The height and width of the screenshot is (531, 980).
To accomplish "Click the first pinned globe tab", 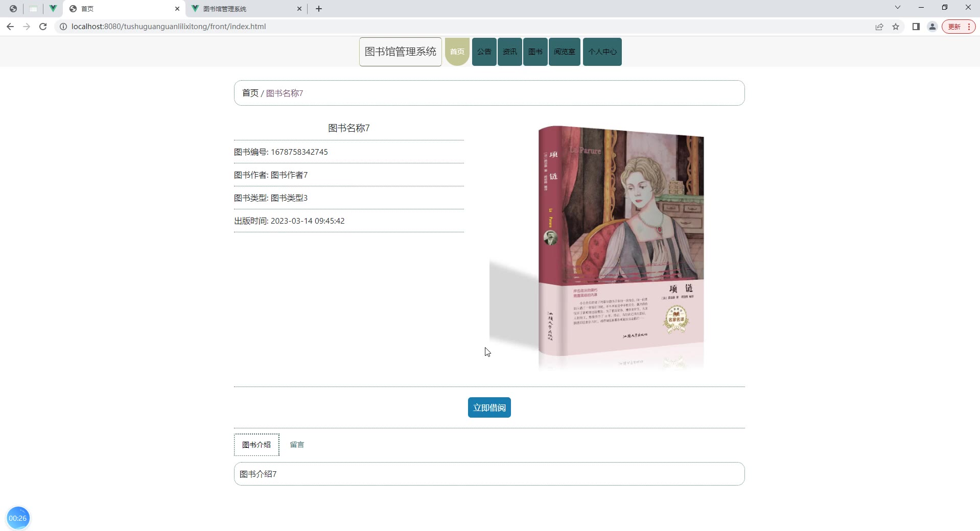I will coord(13,9).
